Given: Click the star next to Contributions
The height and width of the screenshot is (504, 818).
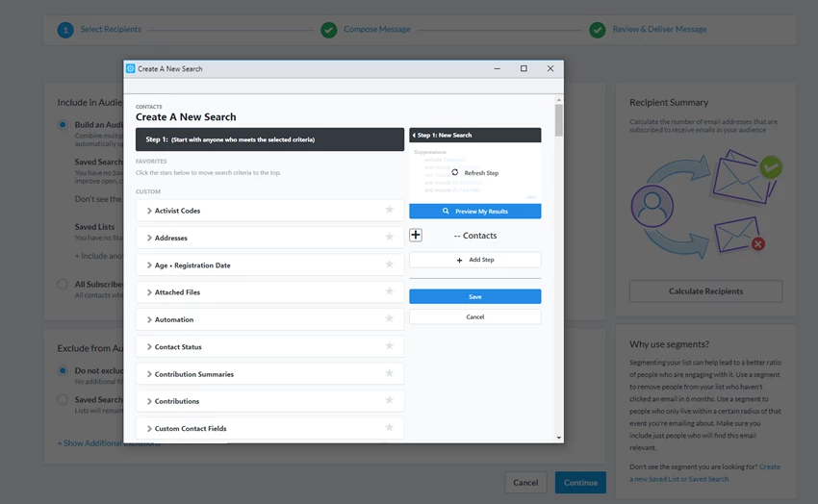Looking at the screenshot, I should point(389,400).
